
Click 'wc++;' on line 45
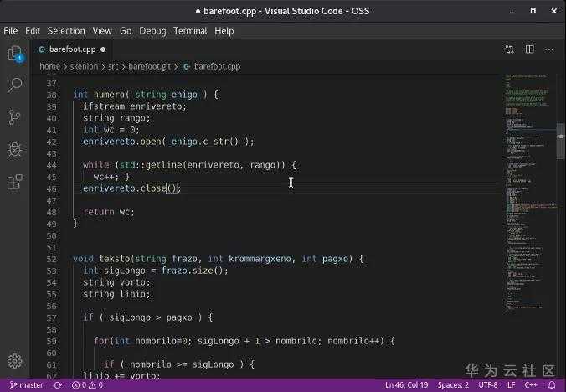pyautogui.click(x=106, y=177)
